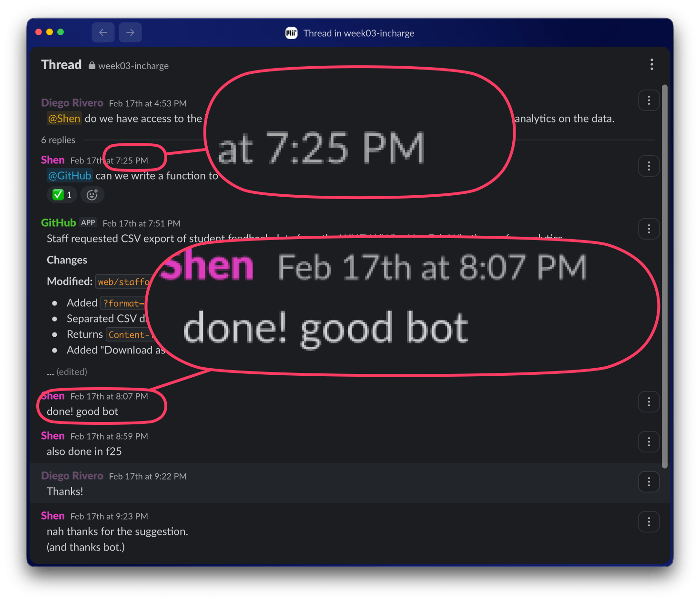Click the week03-incharge channel name

coord(133,66)
